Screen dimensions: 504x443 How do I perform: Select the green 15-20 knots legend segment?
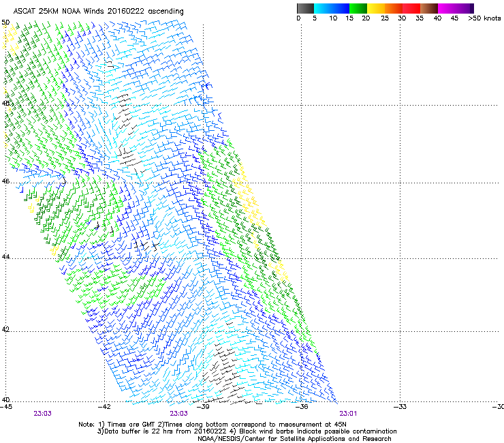(x=358, y=8)
